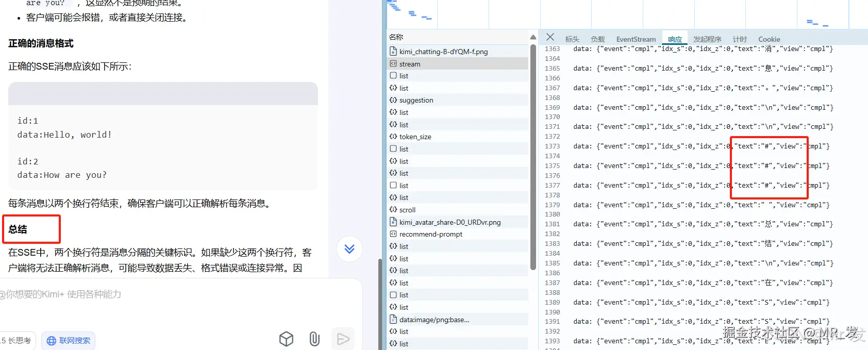The width and height of the screenshot is (868, 350).
Task: Click icon next to token_size request
Action: click(393, 137)
